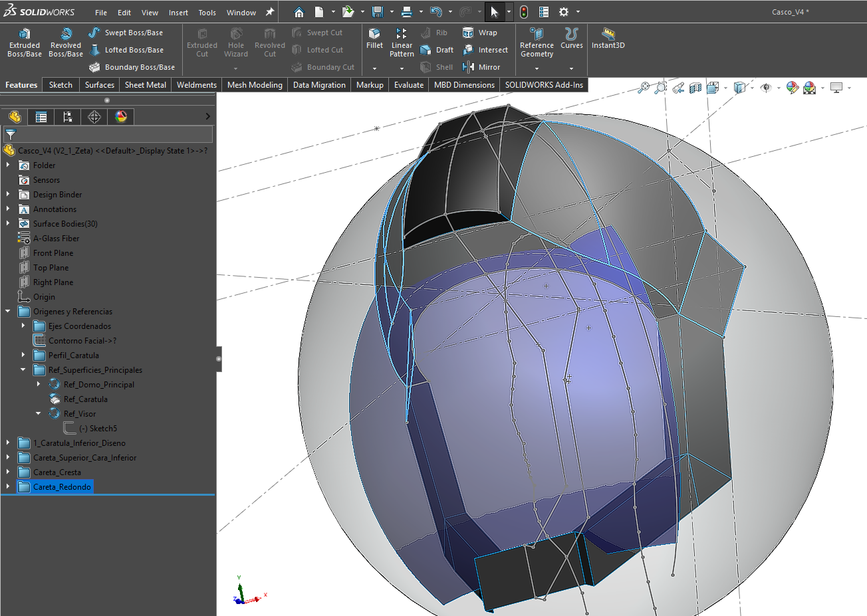Open the PropertyManager panel tab
Viewport: 867px width, 616px height.
41,117
